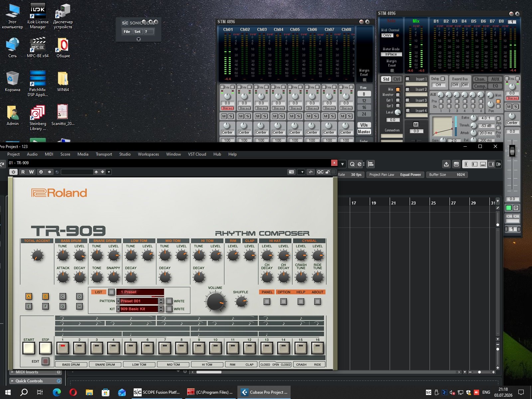Take plugin snapshot with camera icon
532x399 pixels.
coord(292,172)
